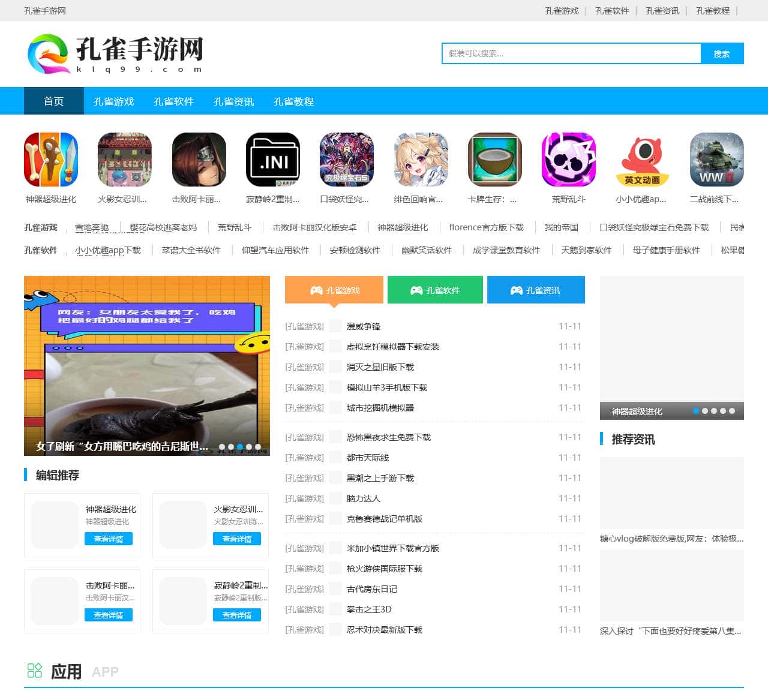This screenshot has height=700, width=768.
Task: Click 查看详情 on the 寂静岭2重制 card
Action: (x=237, y=615)
